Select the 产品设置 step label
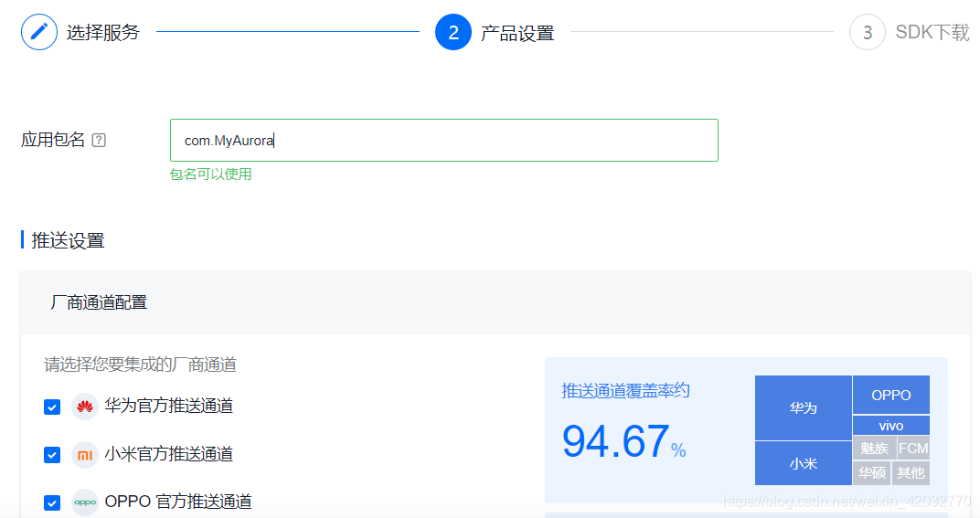980x518 pixels. [x=517, y=33]
